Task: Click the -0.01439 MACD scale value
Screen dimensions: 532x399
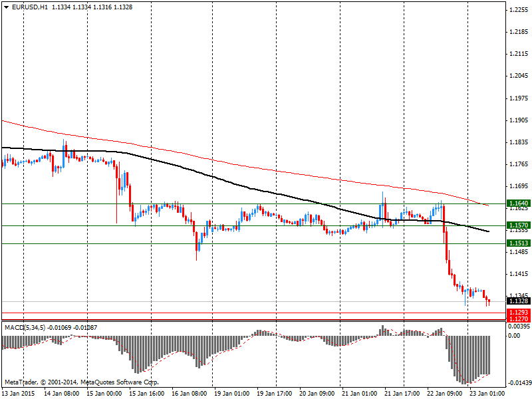Action: click(x=520, y=383)
